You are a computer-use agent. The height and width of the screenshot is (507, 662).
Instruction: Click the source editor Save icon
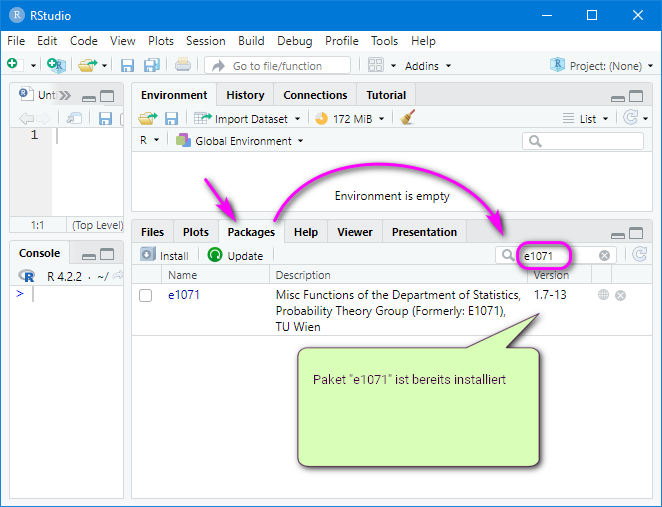pyautogui.click(x=105, y=118)
